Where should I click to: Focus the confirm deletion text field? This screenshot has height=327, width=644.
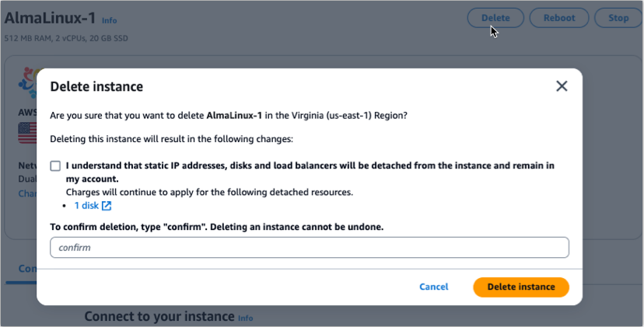coord(309,248)
